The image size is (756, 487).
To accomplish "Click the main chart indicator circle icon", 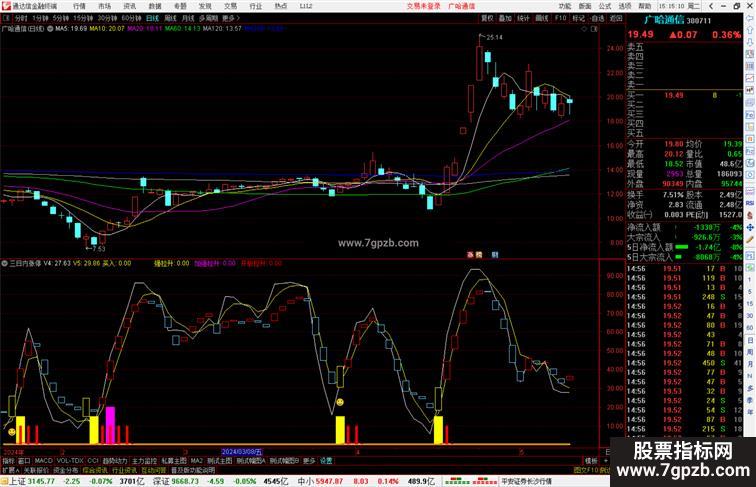I will 50,29.
